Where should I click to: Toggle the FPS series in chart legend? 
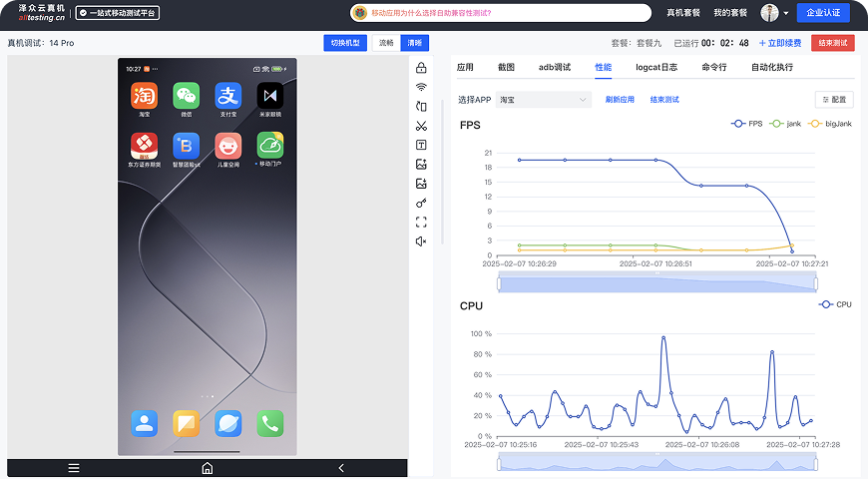[x=747, y=124]
